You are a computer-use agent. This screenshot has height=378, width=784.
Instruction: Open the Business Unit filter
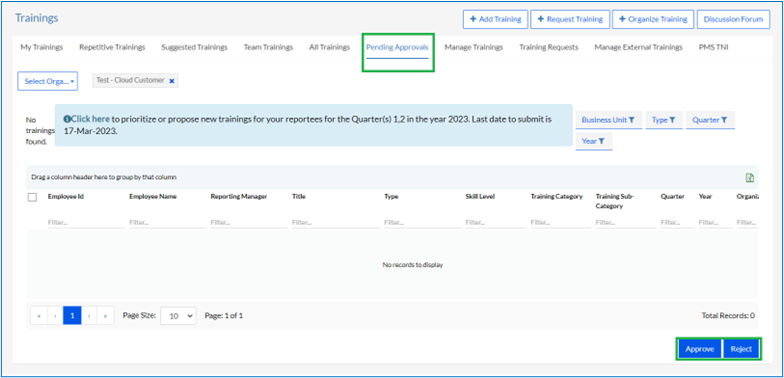click(x=608, y=120)
